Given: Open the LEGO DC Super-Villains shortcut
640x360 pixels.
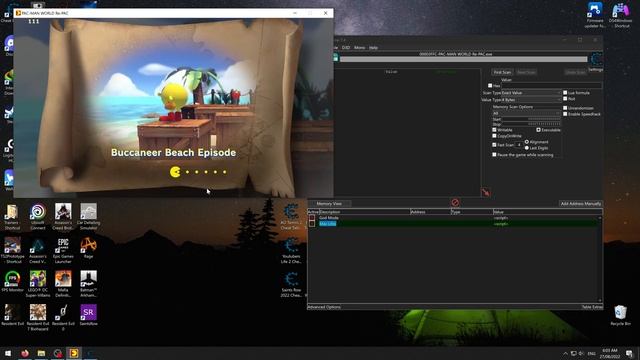Looking at the screenshot, I should pyautogui.click(x=38, y=284).
